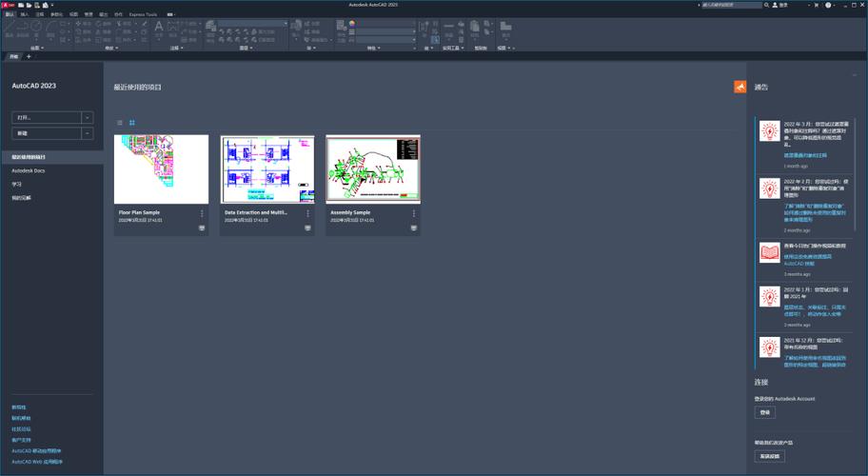Open the Floor Plan Sample thumbnail
The height and width of the screenshot is (476, 868).
(x=161, y=169)
